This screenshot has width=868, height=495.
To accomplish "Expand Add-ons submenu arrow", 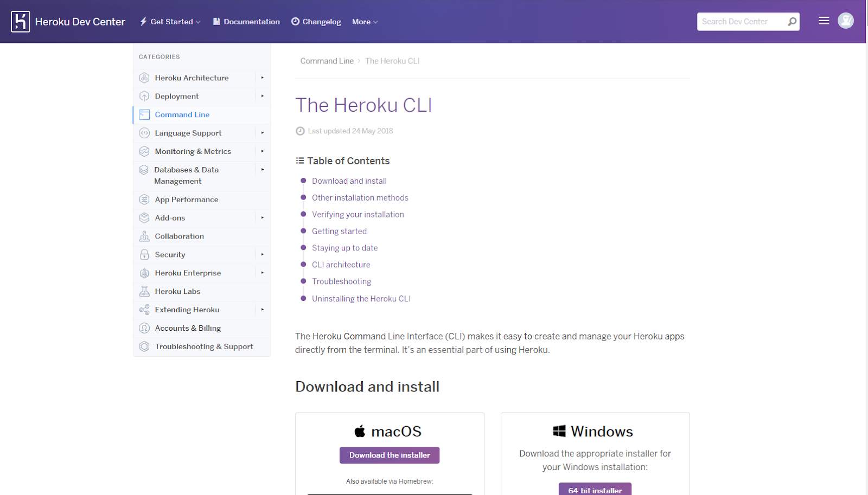I will coord(263,218).
